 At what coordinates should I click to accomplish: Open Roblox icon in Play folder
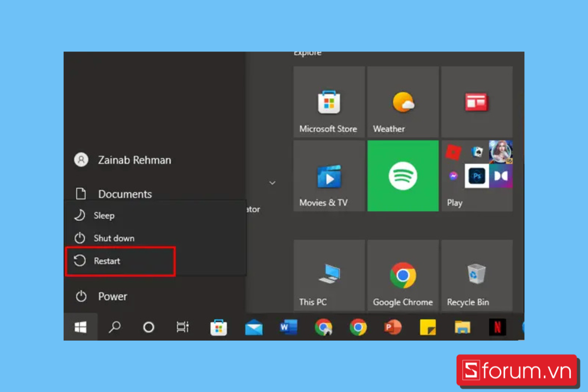tap(454, 153)
